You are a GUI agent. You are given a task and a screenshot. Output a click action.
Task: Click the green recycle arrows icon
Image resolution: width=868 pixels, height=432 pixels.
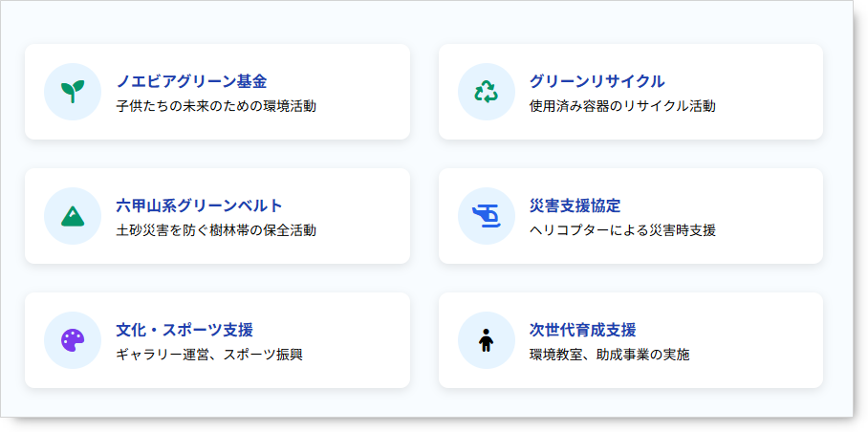click(486, 92)
